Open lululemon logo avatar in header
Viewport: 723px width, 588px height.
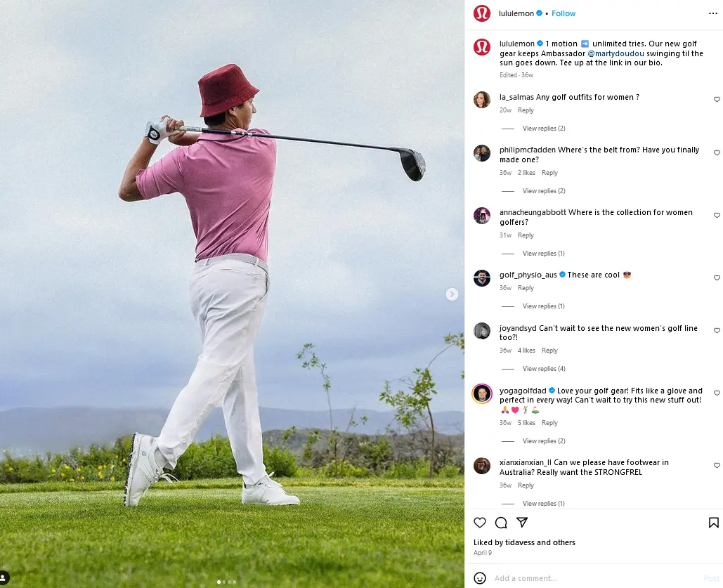(x=481, y=13)
